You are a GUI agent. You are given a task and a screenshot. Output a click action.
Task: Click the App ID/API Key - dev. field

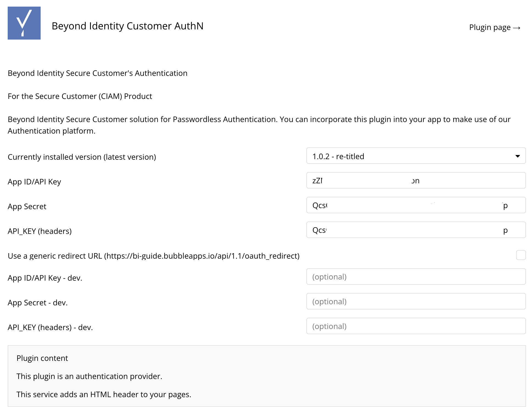click(x=416, y=277)
